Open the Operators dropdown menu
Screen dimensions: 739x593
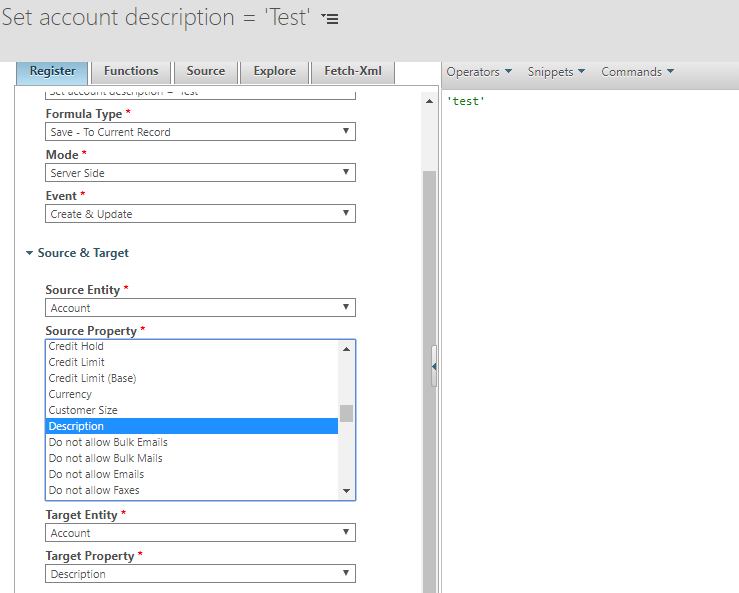coord(479,72)
